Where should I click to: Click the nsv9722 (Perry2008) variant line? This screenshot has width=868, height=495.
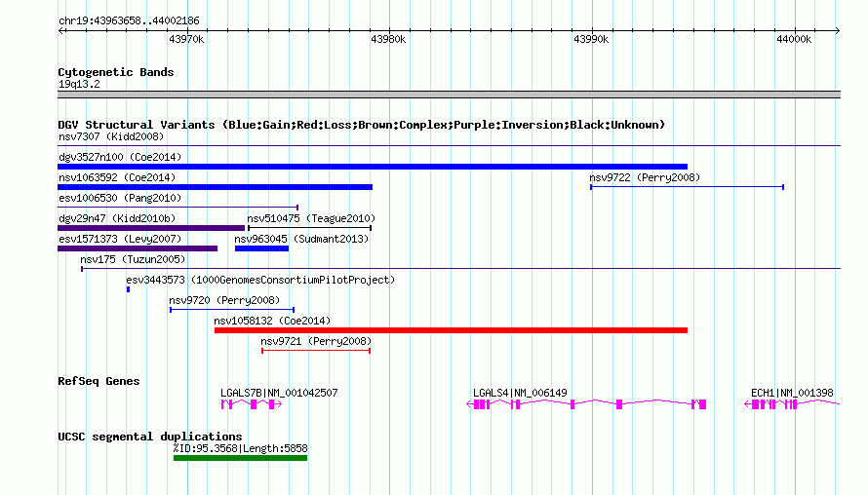687,187
